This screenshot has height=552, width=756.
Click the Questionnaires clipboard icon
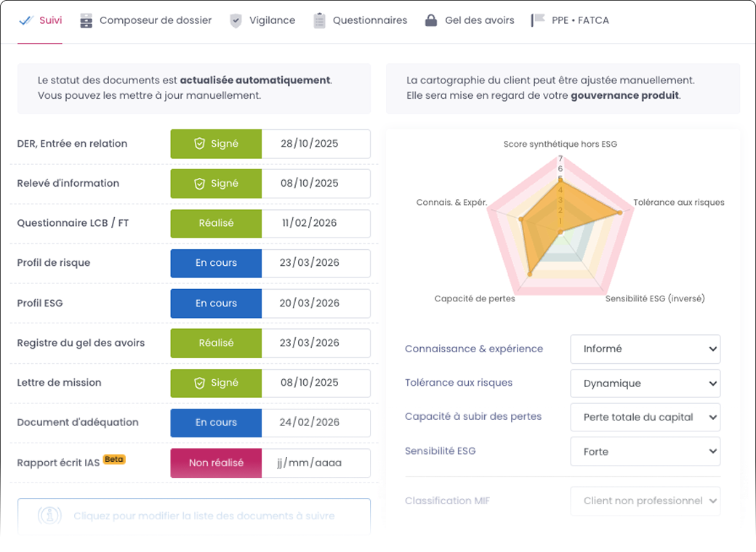[319, 20]
